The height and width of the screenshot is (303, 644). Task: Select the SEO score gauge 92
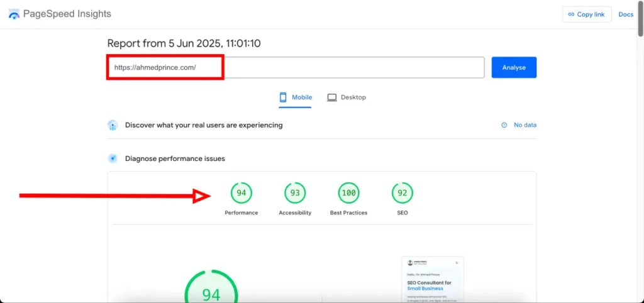tap(402, 193)
